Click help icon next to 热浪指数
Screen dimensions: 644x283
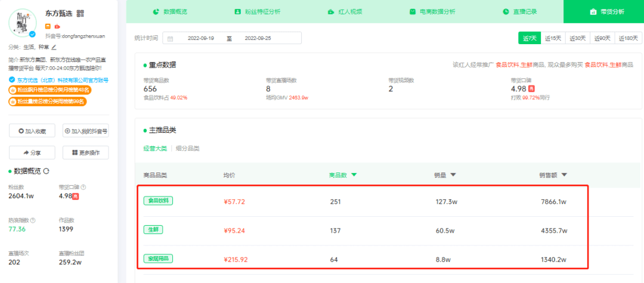(x=33, y=220)
